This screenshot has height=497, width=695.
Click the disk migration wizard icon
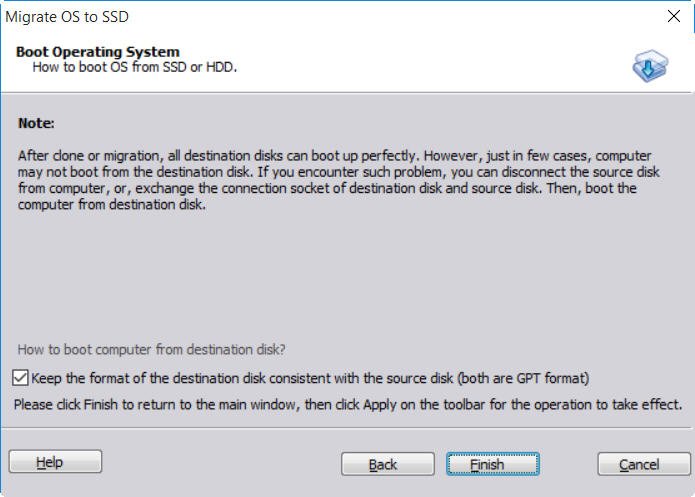coord(649,66)
